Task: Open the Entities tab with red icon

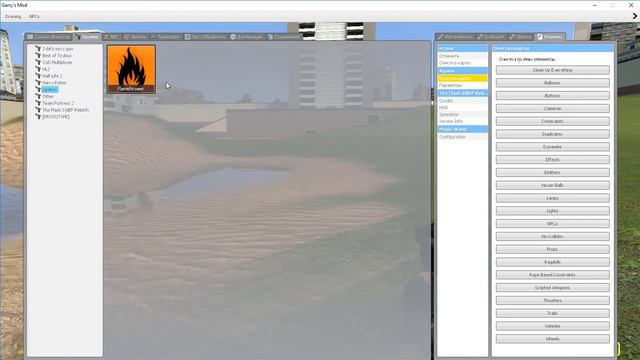Action: (x=135, y=37)
